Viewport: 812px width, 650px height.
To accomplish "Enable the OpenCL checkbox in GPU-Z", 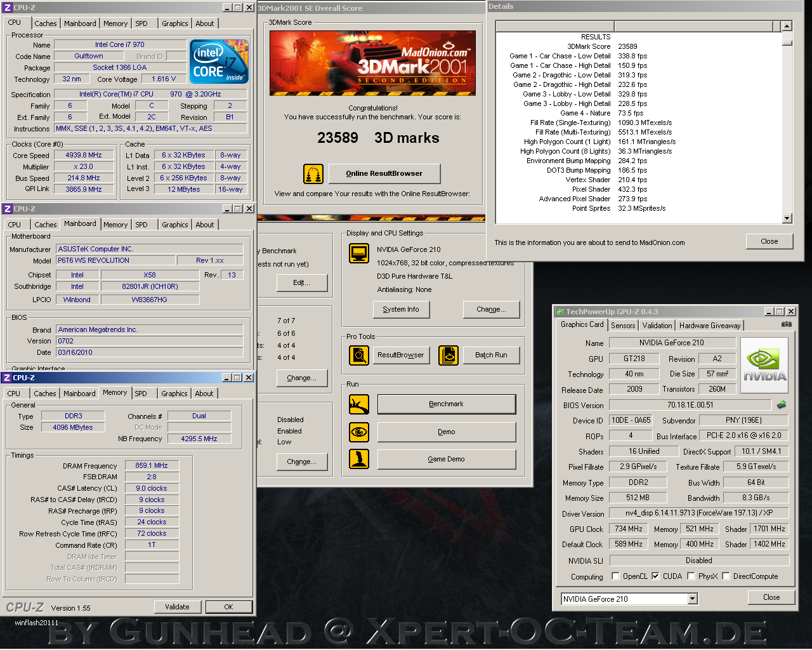I will pyautogui.click(x=615, y=576).
